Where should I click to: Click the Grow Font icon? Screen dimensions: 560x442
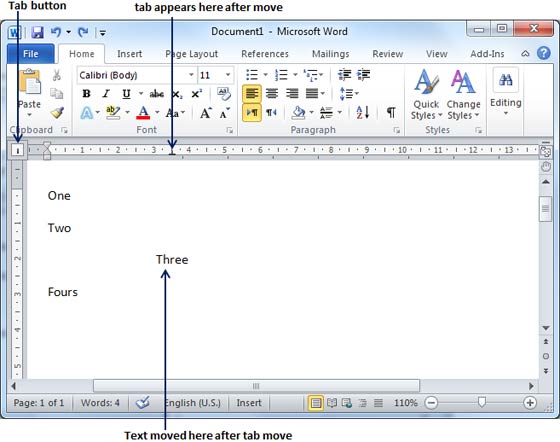click(206, 113)
